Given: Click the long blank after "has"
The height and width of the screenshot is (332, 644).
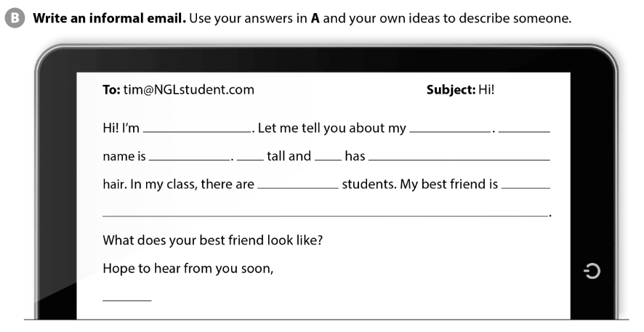Looking at the screenshot, I should 459,158.
